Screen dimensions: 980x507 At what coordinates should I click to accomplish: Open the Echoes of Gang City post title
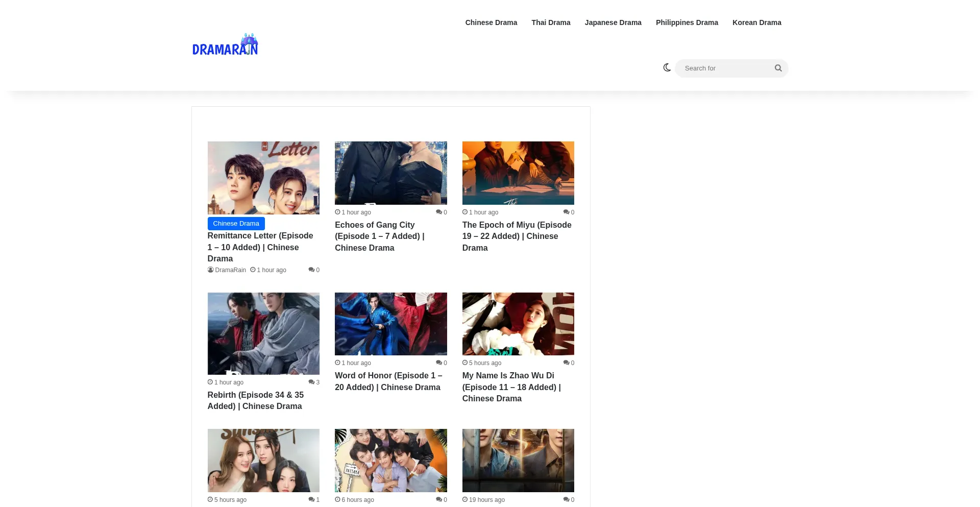pyautogui.click(x=380, y=236)
